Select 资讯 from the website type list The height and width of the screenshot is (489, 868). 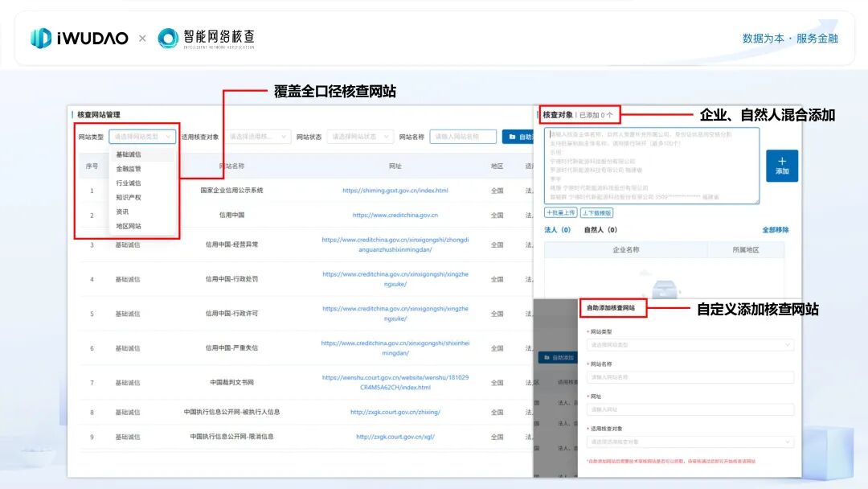click(122, 212)
